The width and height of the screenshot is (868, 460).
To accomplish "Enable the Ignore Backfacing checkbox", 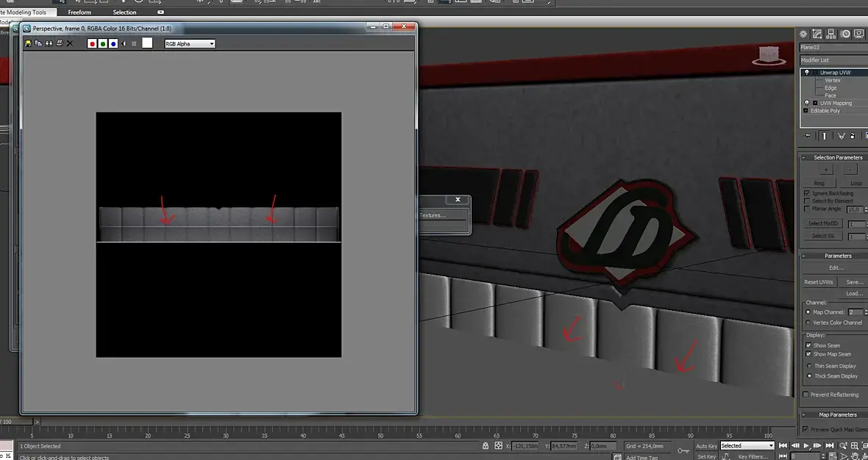I will tap(806, 193).
